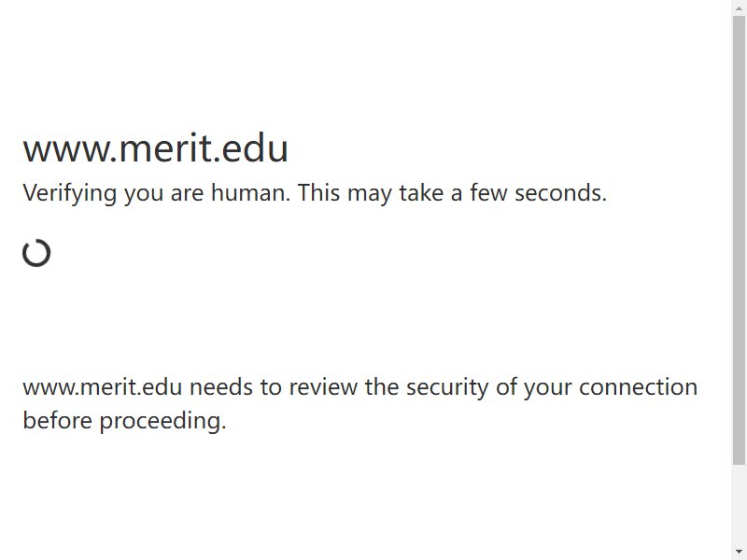Viewport: 747px width, 560px height.
Task: Click the loading spinner icon
Action: coord(36,253)
